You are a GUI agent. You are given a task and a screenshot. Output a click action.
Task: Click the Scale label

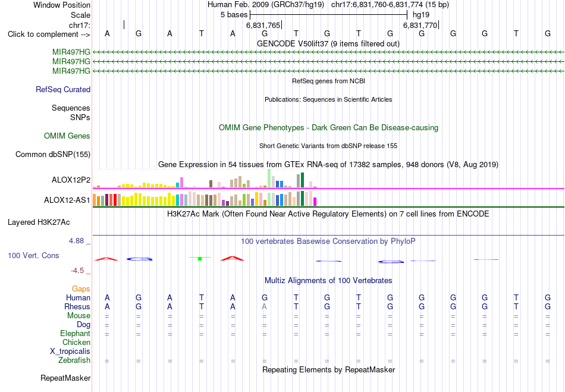tap(80, 15)
